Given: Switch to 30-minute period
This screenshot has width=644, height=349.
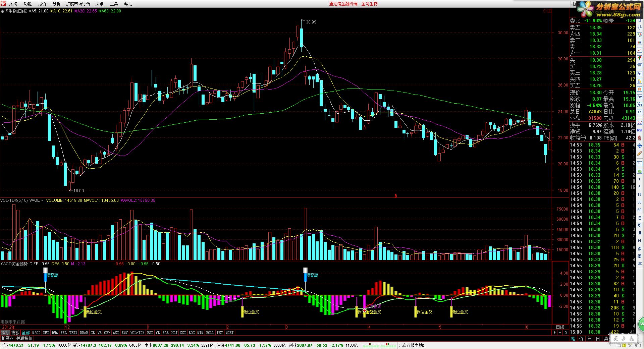Looking at the screenshot, I should pos(640,202).
